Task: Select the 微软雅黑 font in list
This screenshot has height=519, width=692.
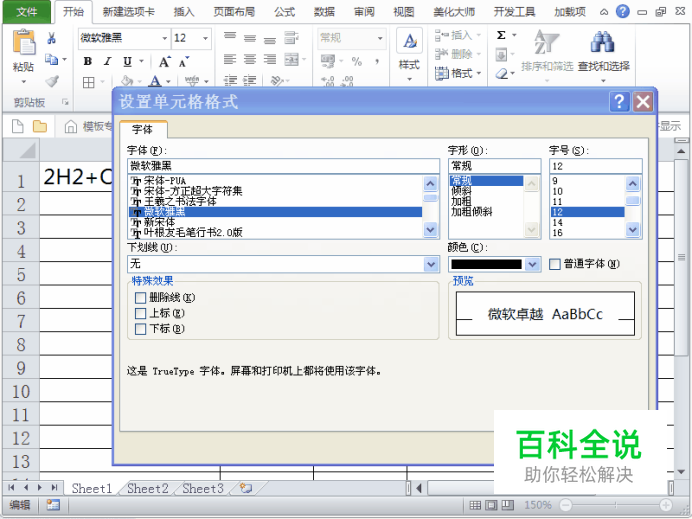Action: [x=275, y=212]
